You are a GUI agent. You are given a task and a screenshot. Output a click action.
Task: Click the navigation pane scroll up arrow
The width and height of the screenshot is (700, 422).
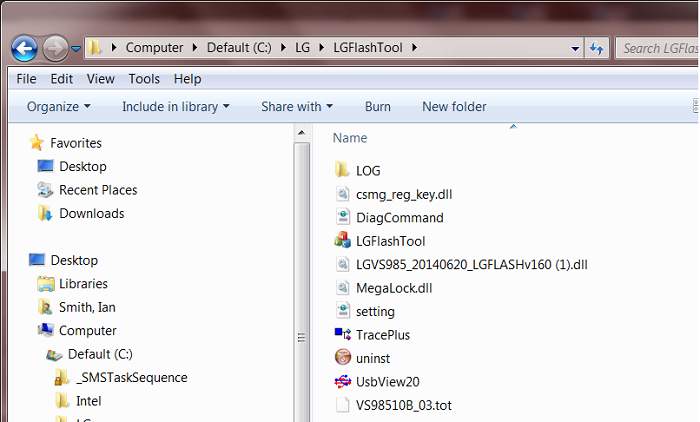[x=301, y=133]
